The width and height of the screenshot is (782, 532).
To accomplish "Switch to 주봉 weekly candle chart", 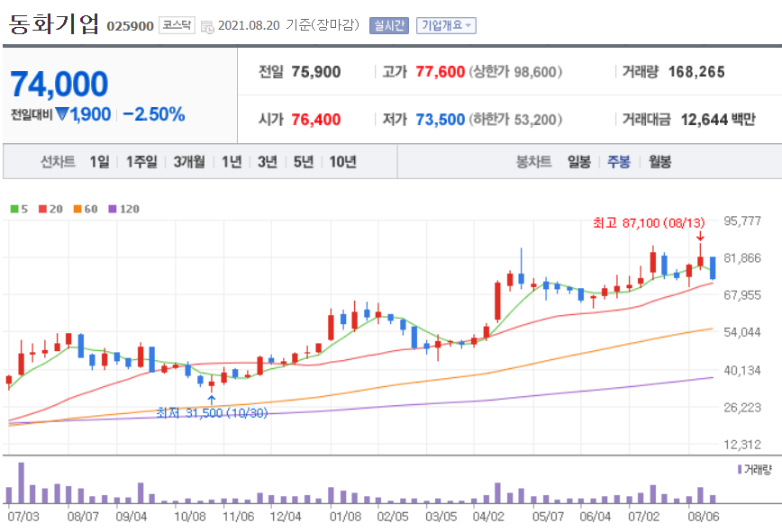I will coord(619,161).
